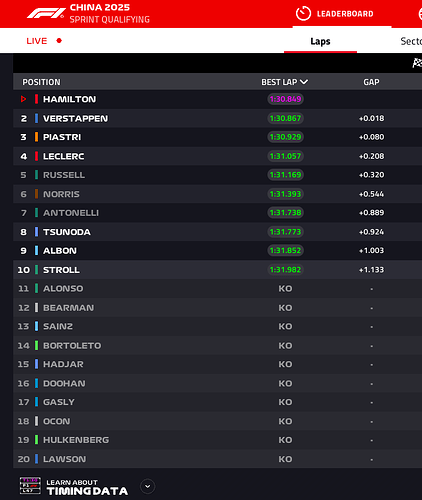Screen dimensions: 422x500
Task: Click Piastri's orange team colour bar
Action: [36, 137]
